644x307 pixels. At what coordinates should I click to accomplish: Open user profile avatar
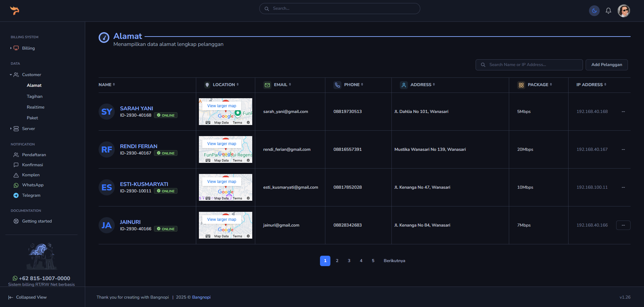click(624, 11)
